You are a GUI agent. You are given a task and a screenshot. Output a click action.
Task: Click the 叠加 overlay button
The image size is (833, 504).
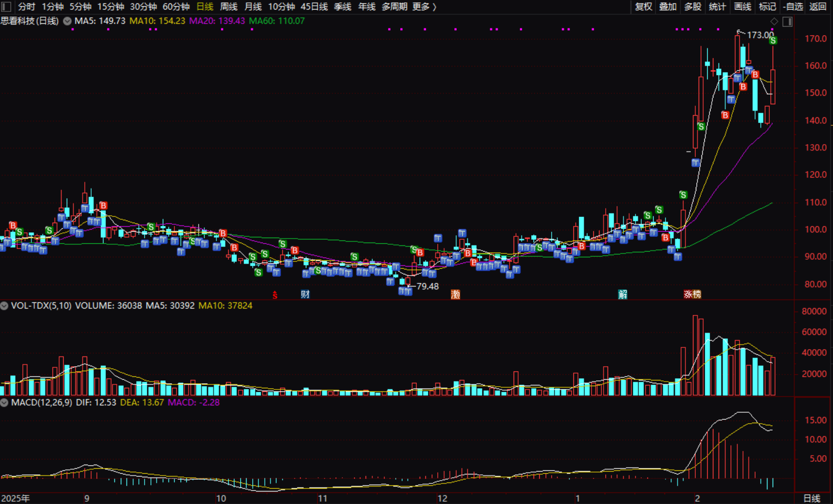[668, 7]
